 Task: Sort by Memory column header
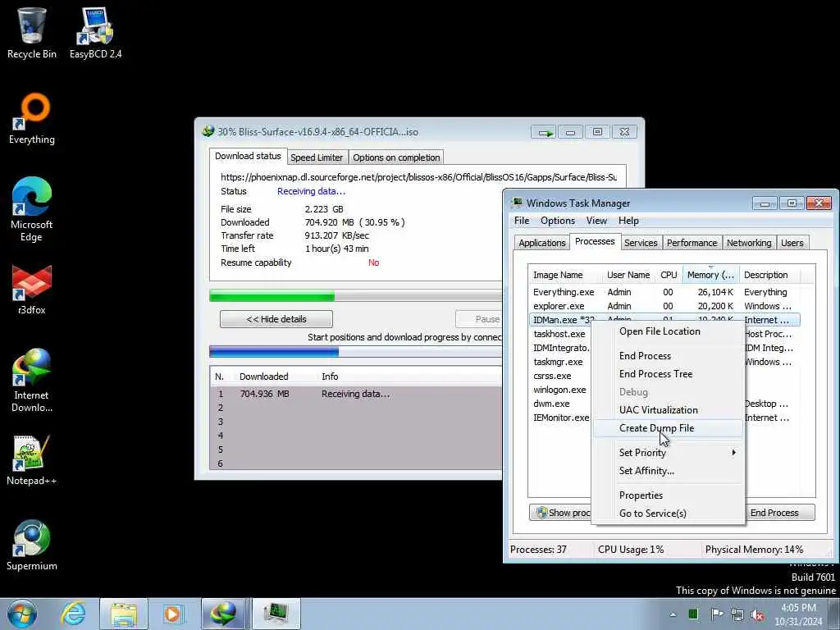point(710,275)
